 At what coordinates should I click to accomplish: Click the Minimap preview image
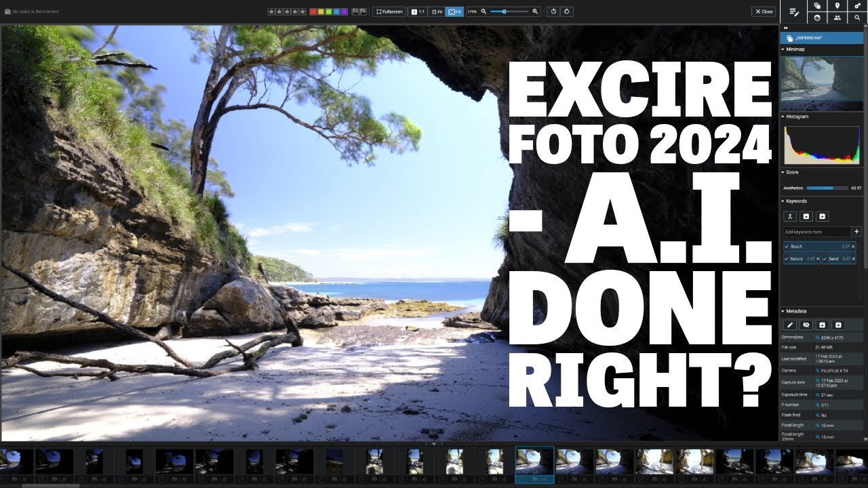click(822, 83)
